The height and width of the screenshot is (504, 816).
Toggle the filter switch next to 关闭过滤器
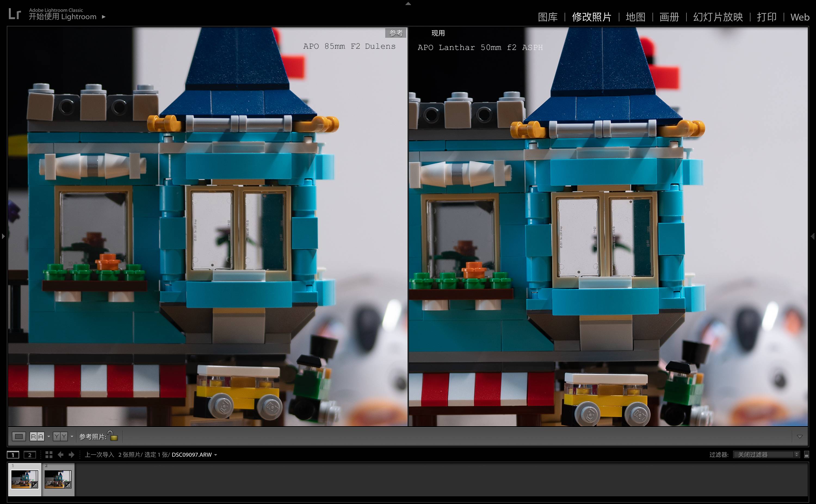pyautogui.click(x=807, y=455)
